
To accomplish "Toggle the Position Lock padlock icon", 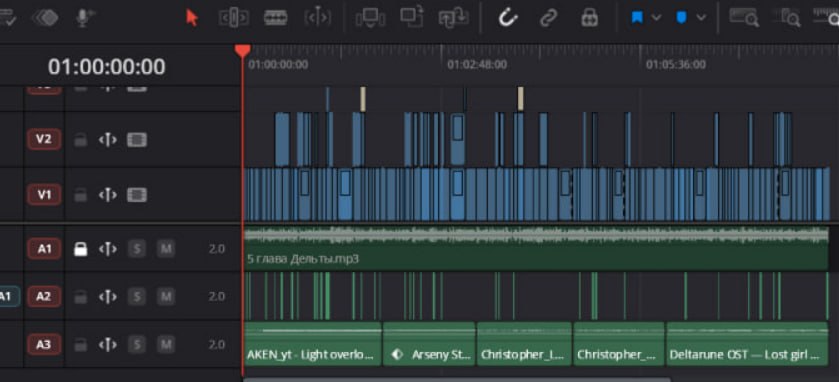I will click(x=590, y=18).
